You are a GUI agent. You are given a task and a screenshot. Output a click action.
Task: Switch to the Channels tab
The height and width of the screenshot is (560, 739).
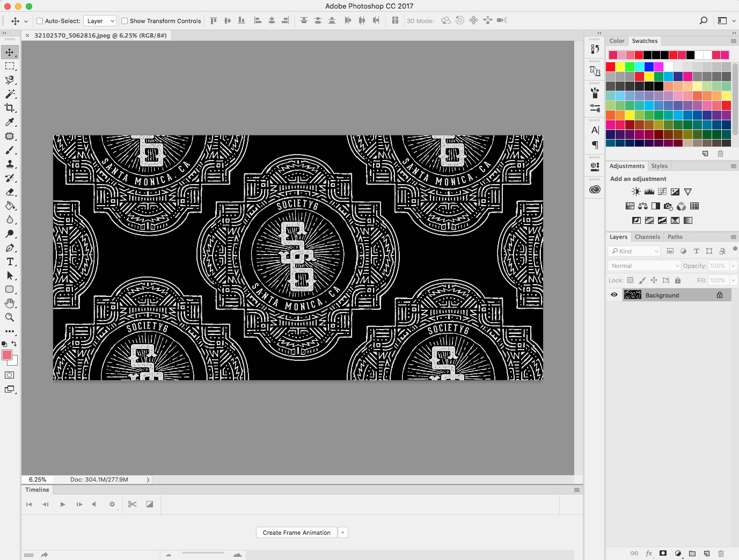647,237
